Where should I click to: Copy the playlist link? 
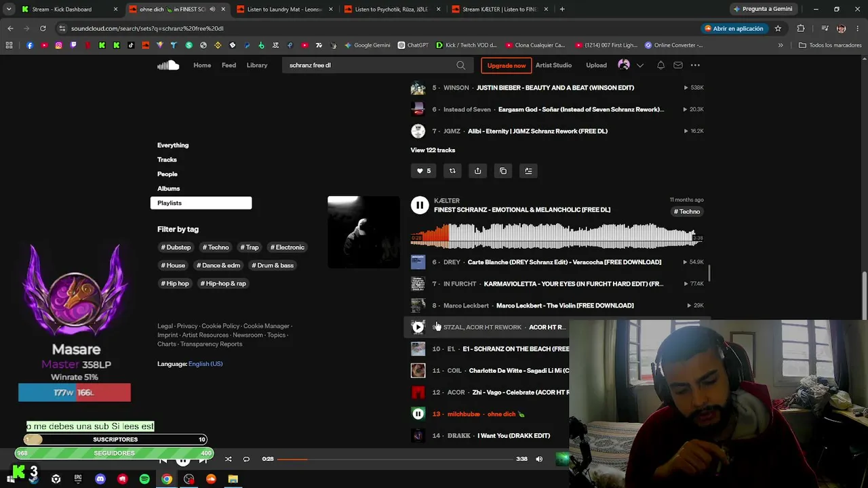503,171
